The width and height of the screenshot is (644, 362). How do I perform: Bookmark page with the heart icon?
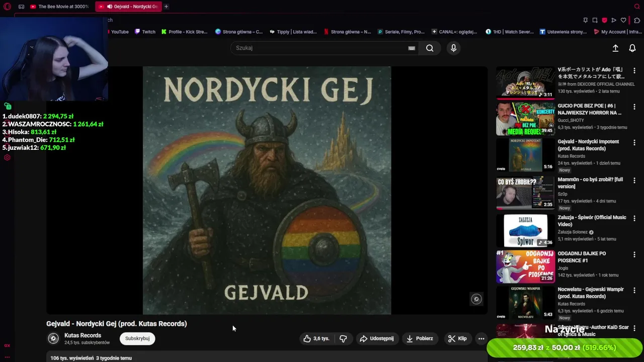[x=623, y=20]
